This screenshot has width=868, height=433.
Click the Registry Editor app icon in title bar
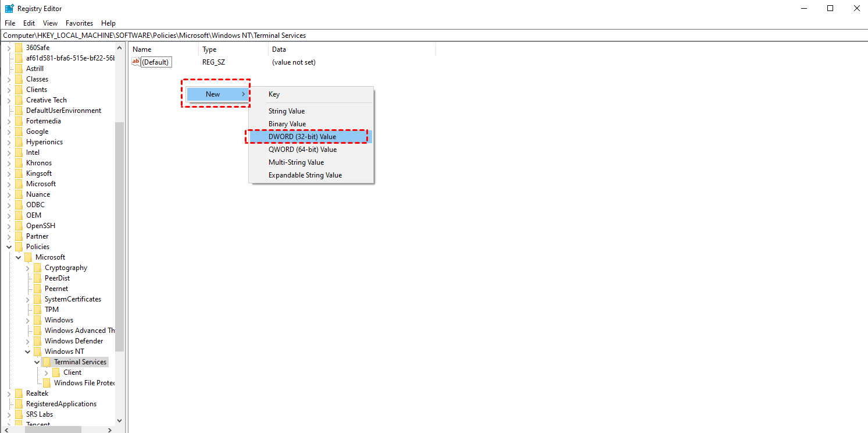9,9
